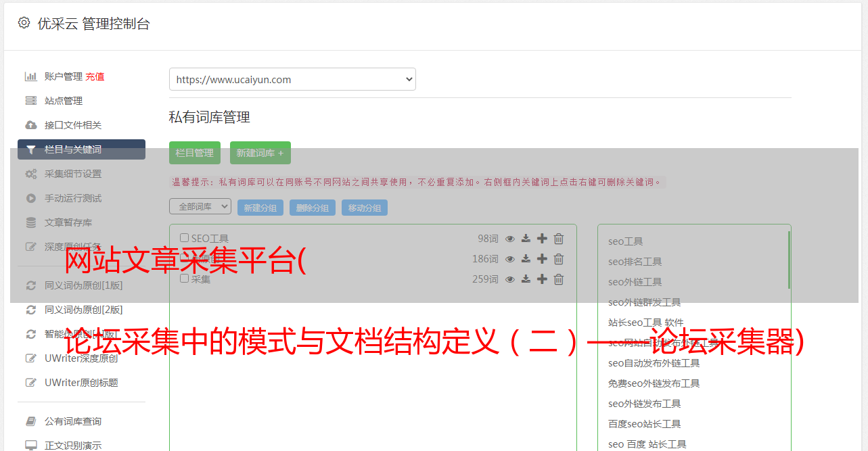Screen dimensions: 868x451
Task: Open 公有词库查询 in the sidebar
Action: click(73, 421)
